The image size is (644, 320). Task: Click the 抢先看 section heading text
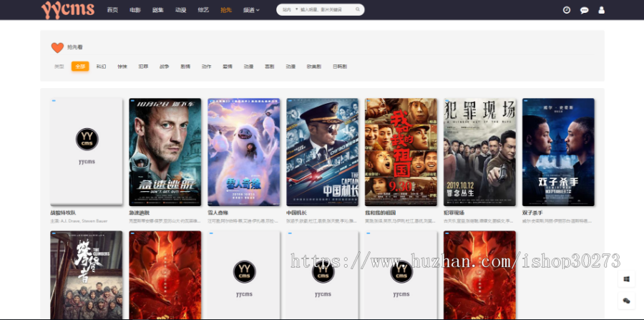(x=75, y=47)
